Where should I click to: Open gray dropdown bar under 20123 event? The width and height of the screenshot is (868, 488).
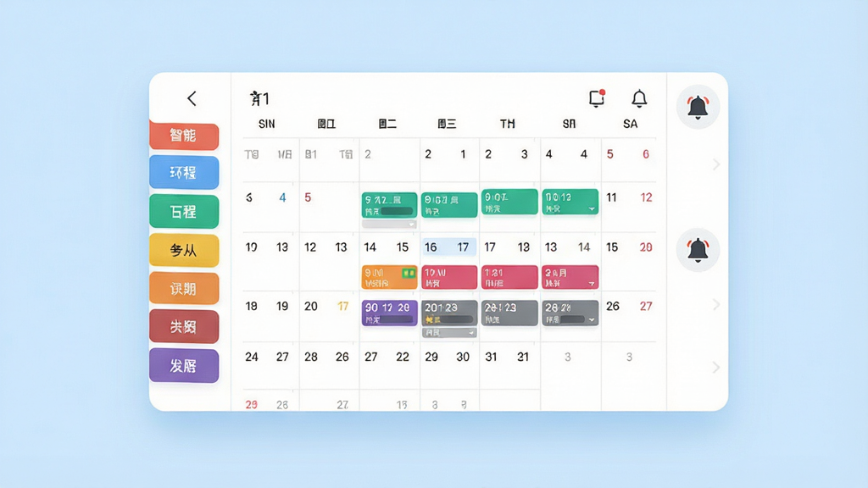point(449,332)
